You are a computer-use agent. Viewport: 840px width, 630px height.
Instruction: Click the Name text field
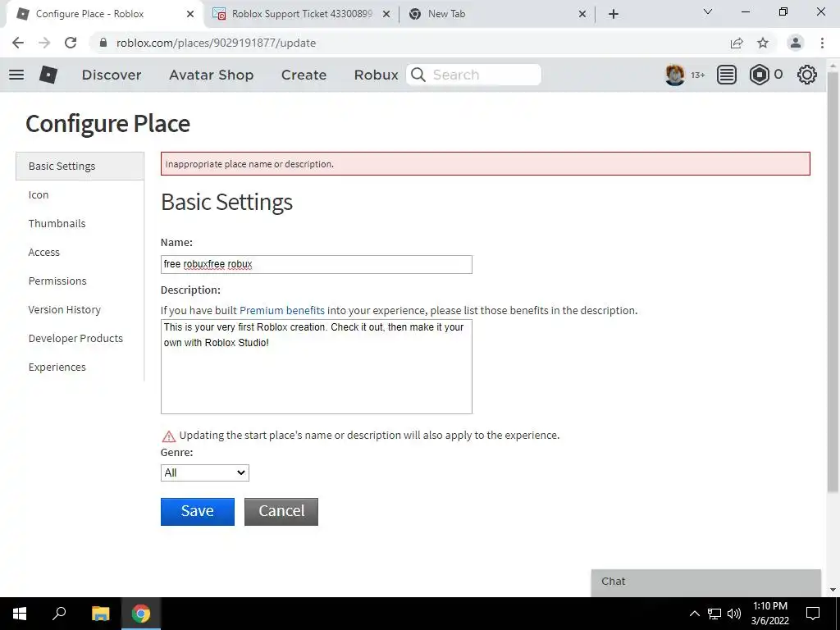pos(316,265)
